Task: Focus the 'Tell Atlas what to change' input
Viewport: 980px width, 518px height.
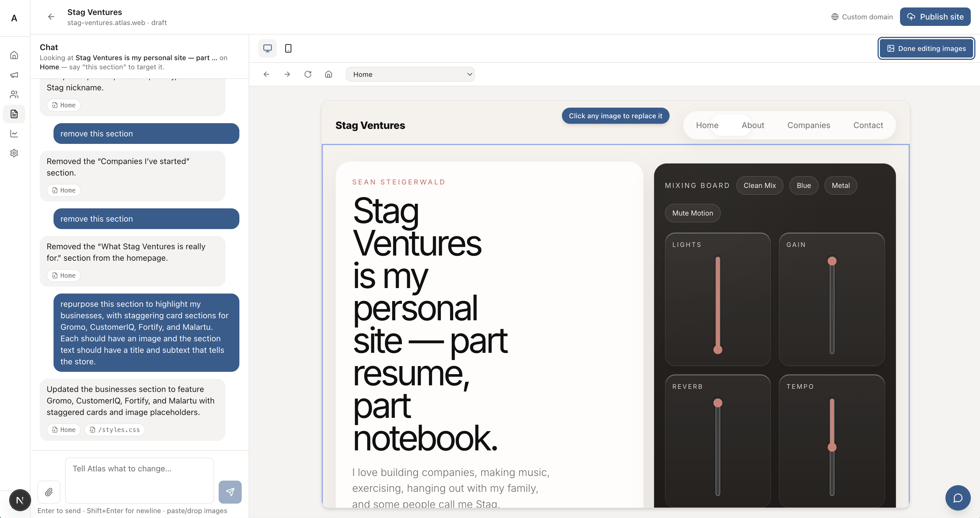Action: pyautogui.click(x=140, y=480)
